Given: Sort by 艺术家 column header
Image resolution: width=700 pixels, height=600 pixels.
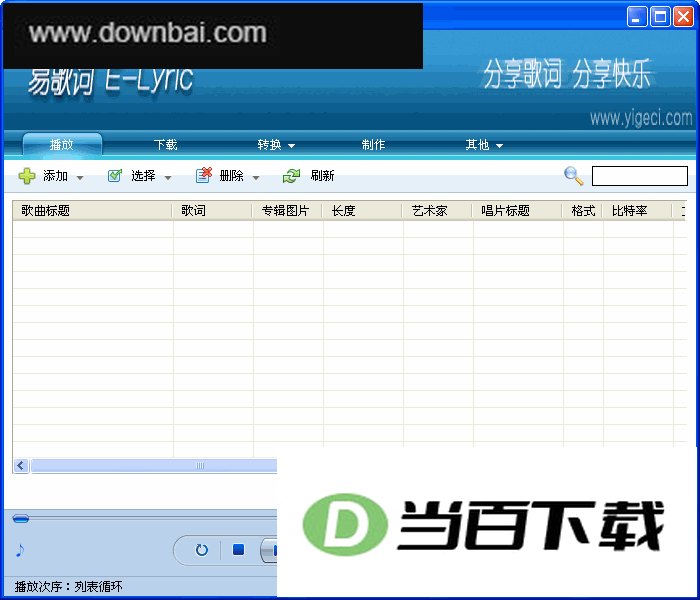Looking at the screenshot, I should (438, 210).
